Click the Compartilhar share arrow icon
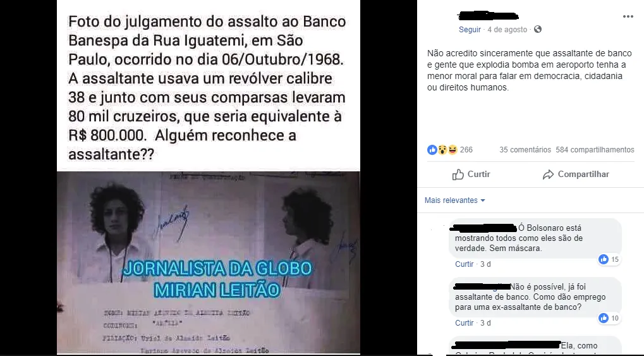644x356 pixels. [x=548, y=175]
